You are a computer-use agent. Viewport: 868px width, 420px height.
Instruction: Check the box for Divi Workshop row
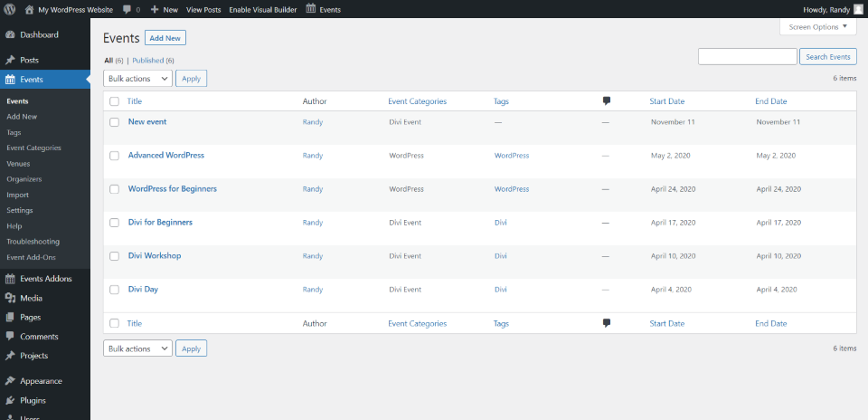point(114,256)
